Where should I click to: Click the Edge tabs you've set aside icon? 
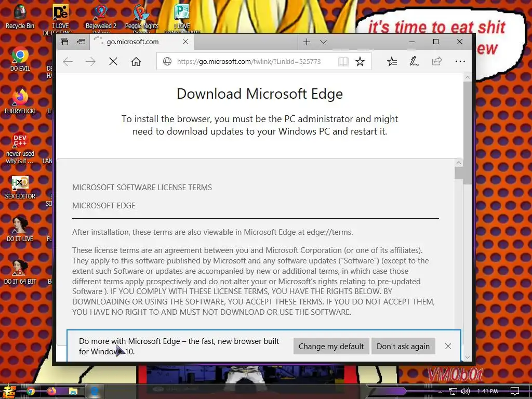64,42
